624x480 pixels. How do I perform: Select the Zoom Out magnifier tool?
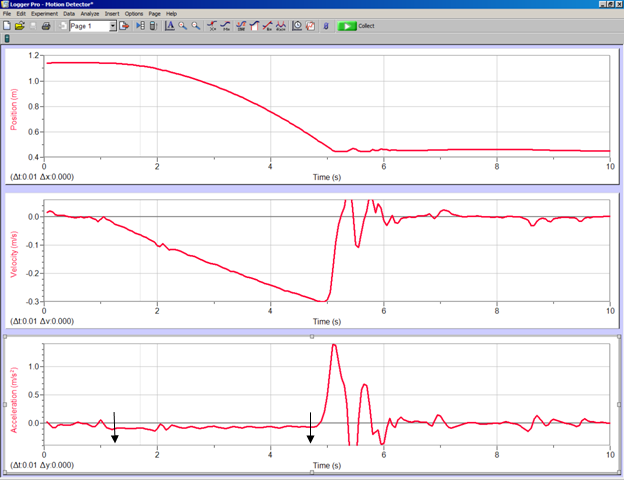(195, 25)
